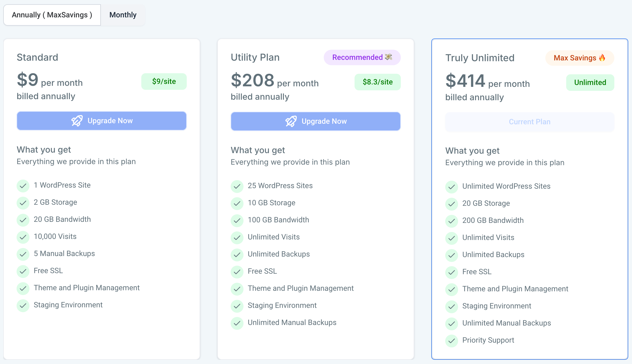The width and height of the screenshot is (632, 364).
Task: Click the $9/site green badge
Action: pos(164,81)
